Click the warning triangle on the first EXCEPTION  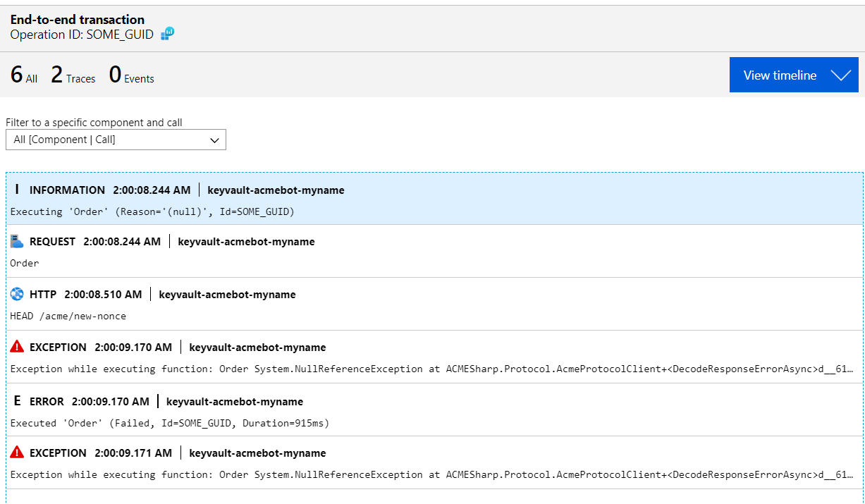(x=16, y=347)
